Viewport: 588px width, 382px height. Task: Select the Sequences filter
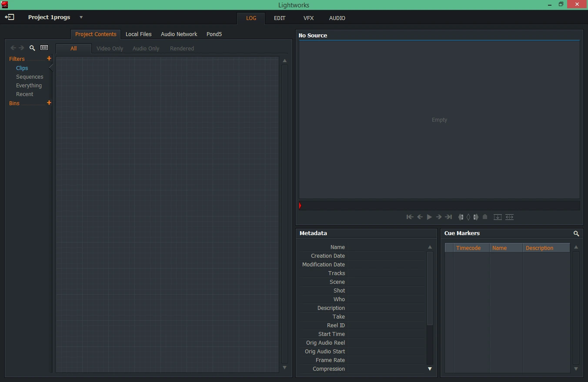click(x=30, y=77)
